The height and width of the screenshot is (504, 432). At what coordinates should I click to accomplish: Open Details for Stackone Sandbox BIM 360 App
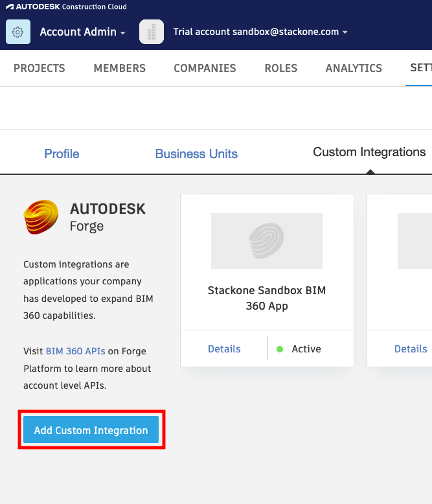point(224,349)
